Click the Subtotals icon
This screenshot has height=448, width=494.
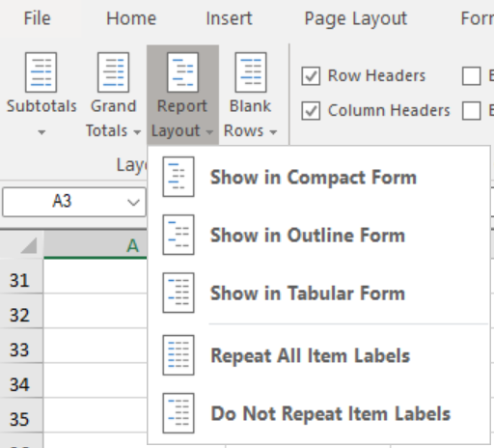click(x=41, y=72)
